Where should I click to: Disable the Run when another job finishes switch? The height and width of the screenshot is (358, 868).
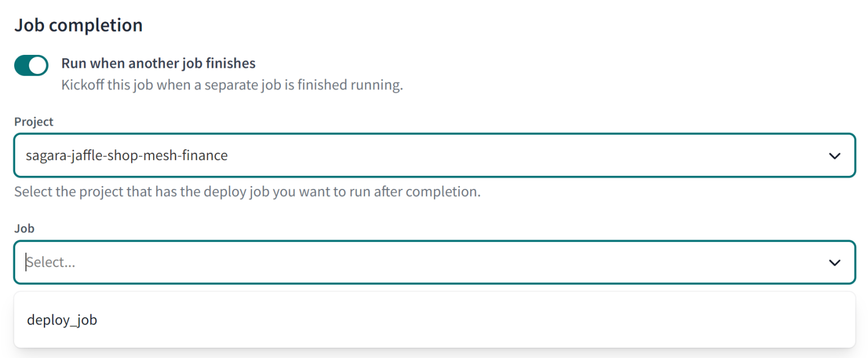31,65
